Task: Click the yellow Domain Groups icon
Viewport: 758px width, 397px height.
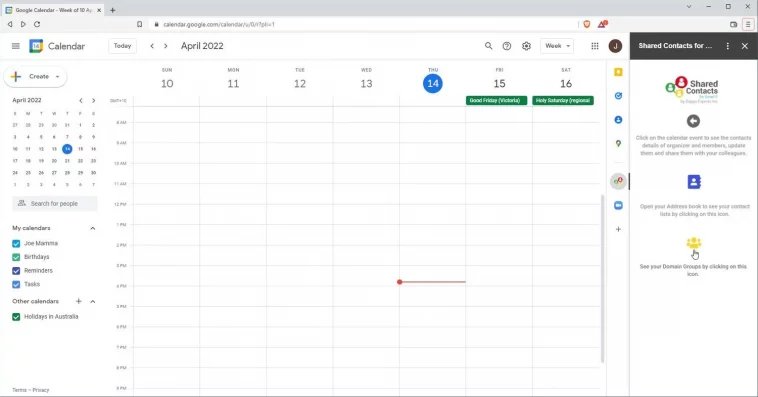Action: [694, 243]
